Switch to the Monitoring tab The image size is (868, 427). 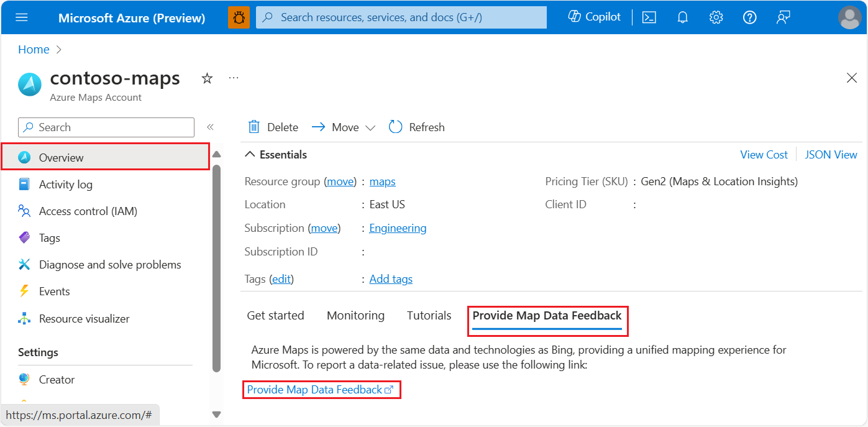pyautogui.click(x=355, y=315)
